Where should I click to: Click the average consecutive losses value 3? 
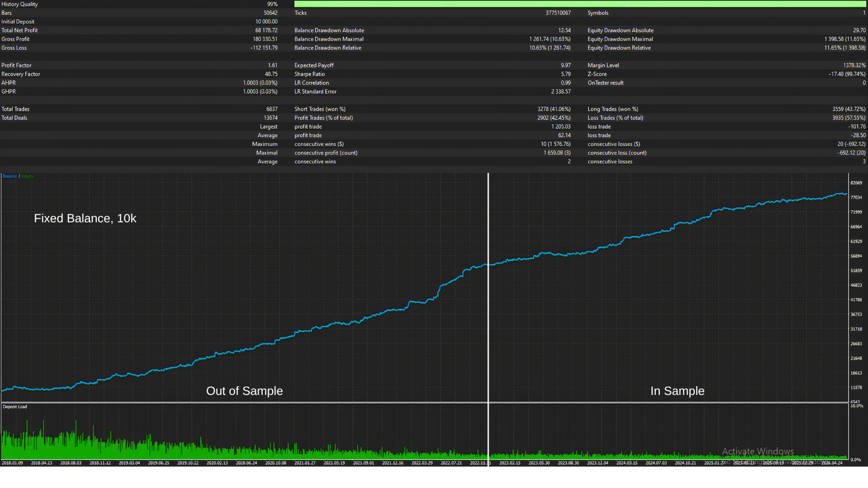tap(864, 162)
